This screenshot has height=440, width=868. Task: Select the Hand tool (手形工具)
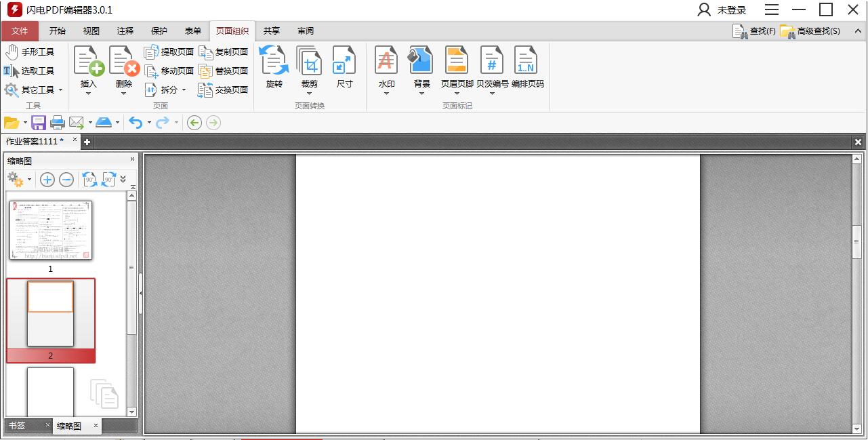click(x=30, y=52)
